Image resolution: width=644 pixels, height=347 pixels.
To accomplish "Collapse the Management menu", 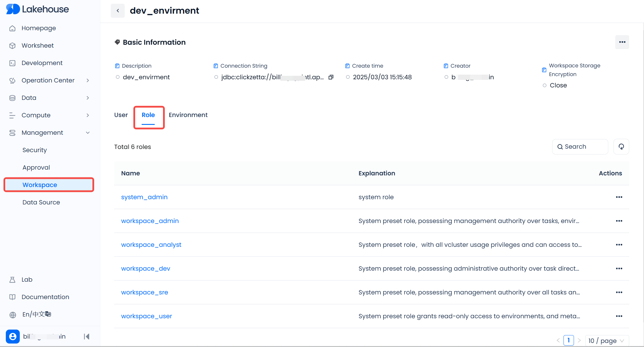I will pyautogui.click(x=87, y=133).
